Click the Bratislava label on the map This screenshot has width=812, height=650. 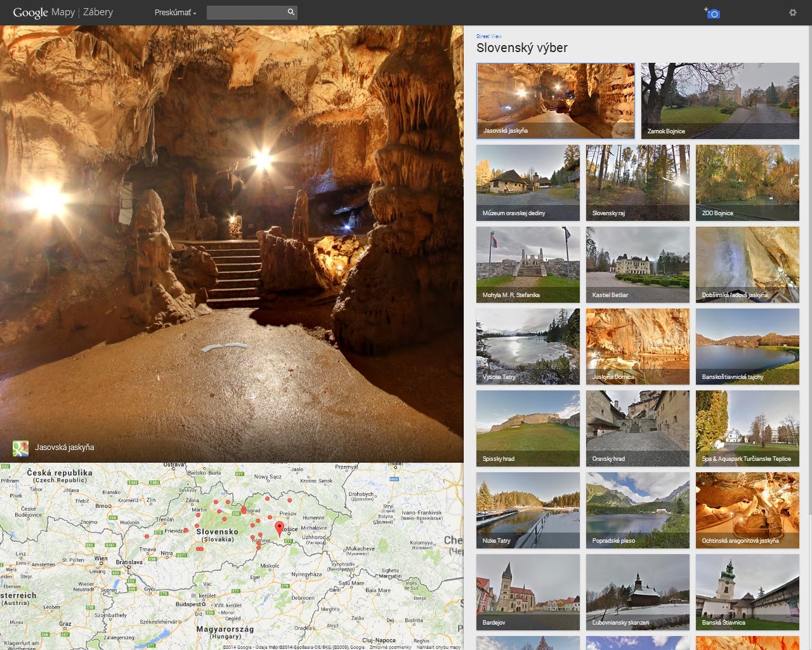129,562
